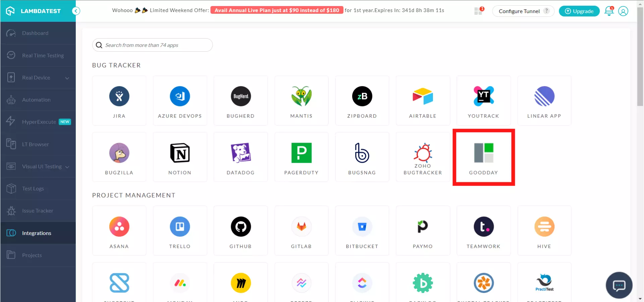Select the Bugzilla integration icon
The image size is (644, 302).
(119, 153)
